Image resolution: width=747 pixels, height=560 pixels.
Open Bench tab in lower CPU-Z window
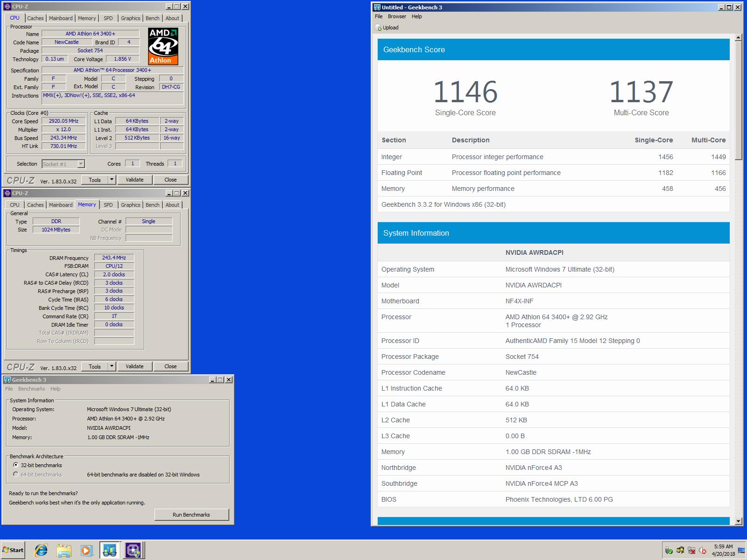[152, 205]
